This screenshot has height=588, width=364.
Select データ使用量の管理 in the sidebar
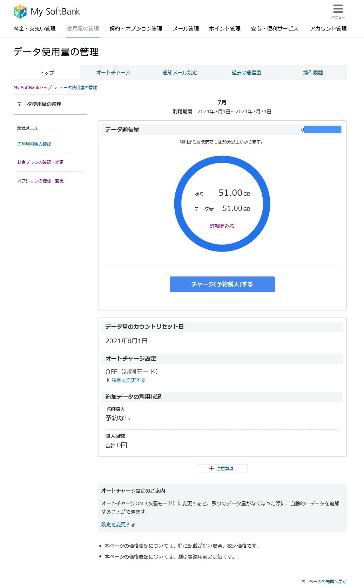(50, 104)
